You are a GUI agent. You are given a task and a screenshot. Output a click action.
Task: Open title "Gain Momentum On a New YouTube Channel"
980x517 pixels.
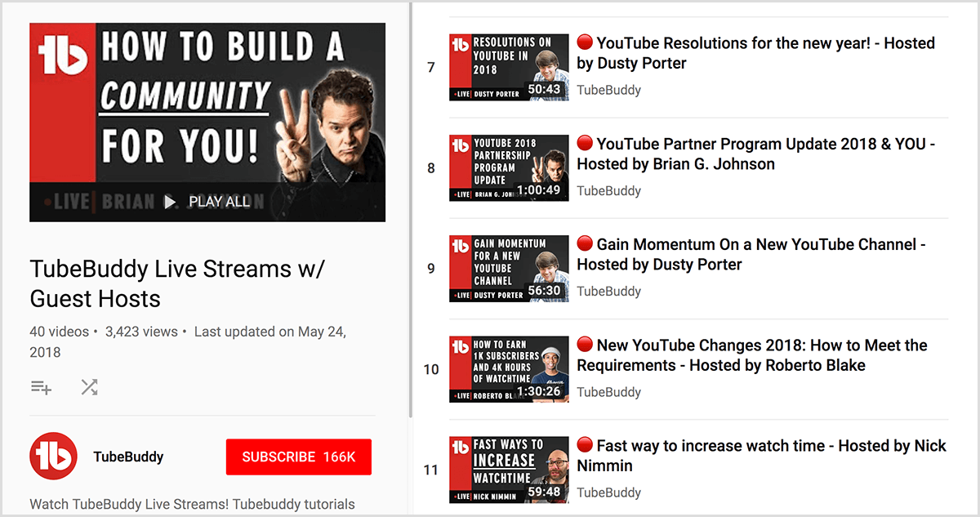(x=751, y=254)
